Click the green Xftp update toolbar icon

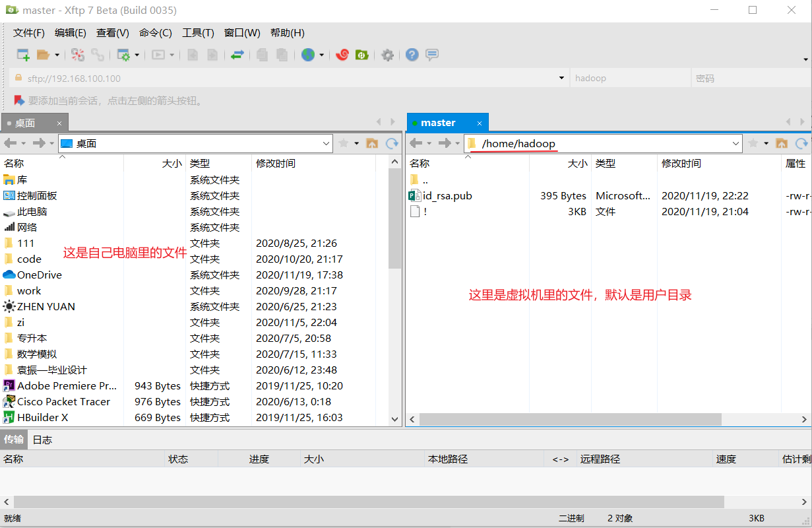tap(362, 55)
